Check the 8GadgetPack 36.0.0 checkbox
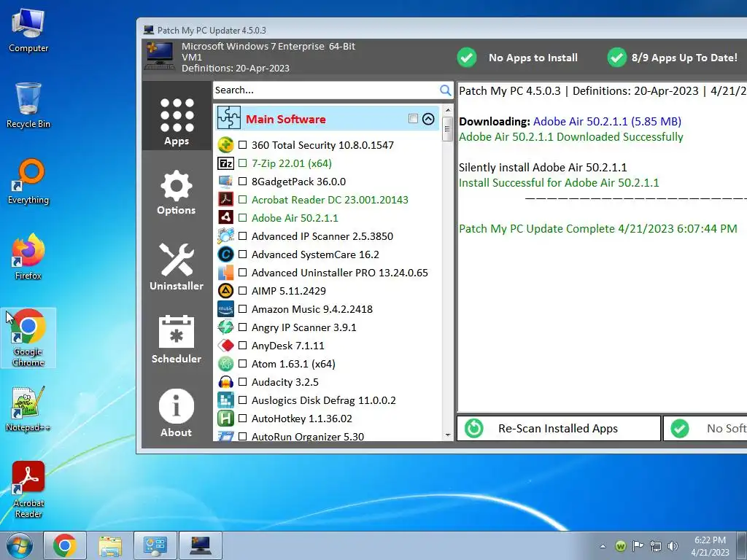Image resolution: width=747 pixels, height=560 pixels. pos(242,182)
